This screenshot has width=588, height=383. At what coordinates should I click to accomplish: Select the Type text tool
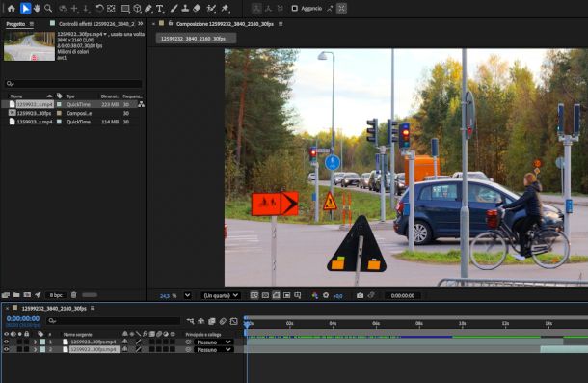160,9
